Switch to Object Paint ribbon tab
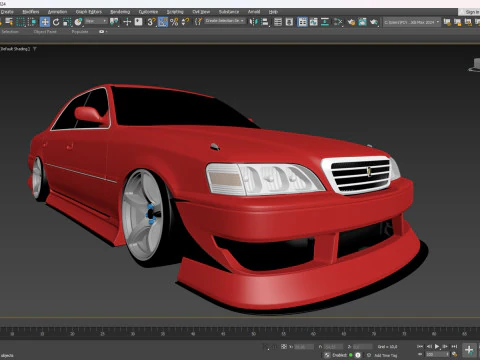This screenshot has width=480, height=360. [45, 32]
